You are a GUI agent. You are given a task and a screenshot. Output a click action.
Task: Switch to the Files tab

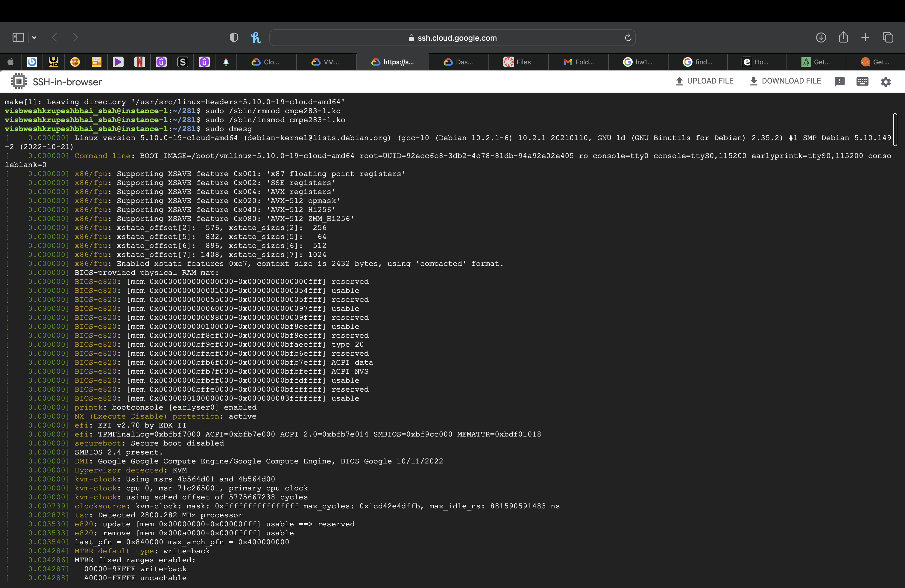tap(519, 62)
